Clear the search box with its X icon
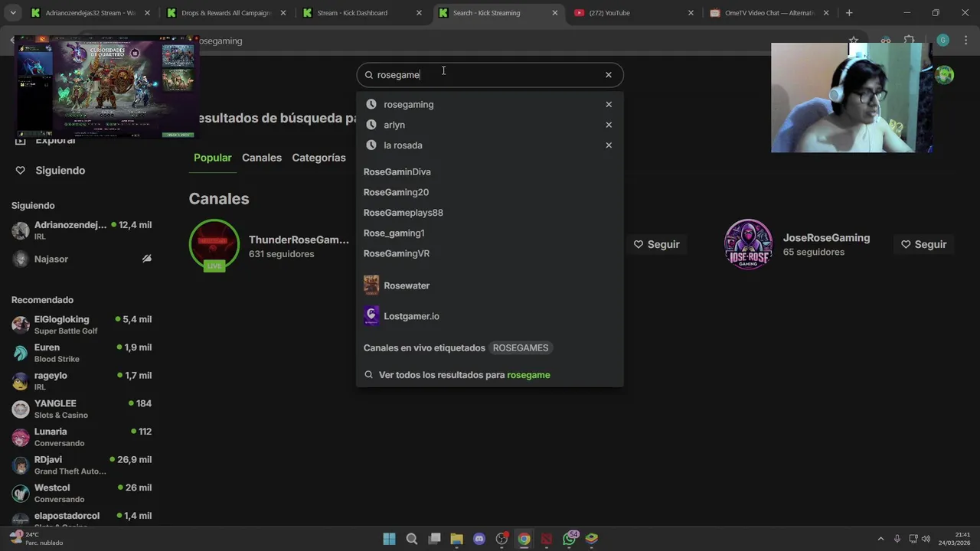Image resolution: width=980 pixels, height=551 pixels. [609, 75]
